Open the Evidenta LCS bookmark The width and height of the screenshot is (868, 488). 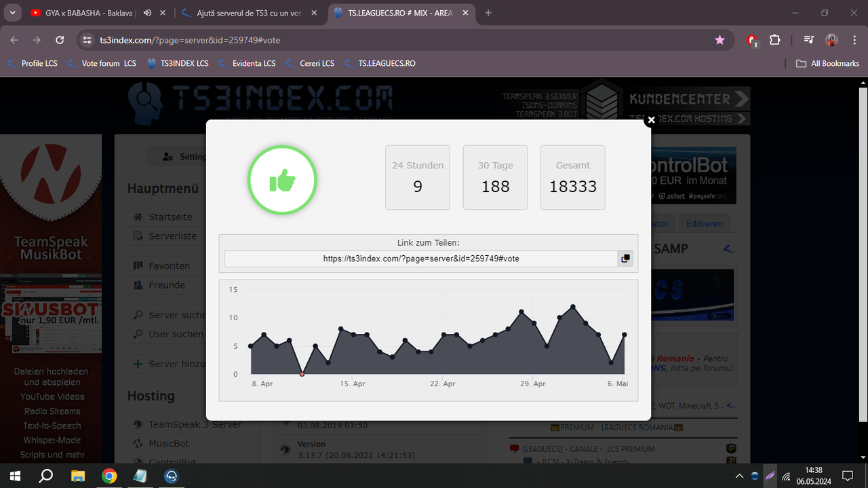click(x=247, y=63)
